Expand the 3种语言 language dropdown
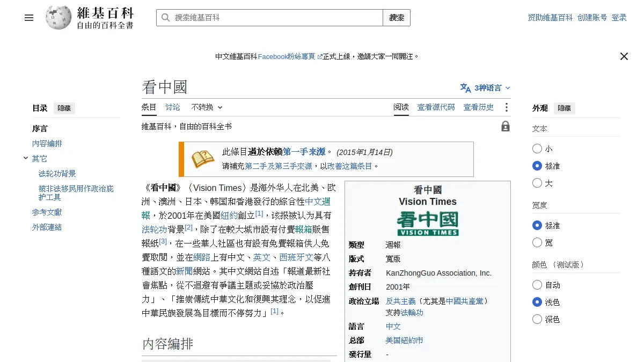 (485, 88)
